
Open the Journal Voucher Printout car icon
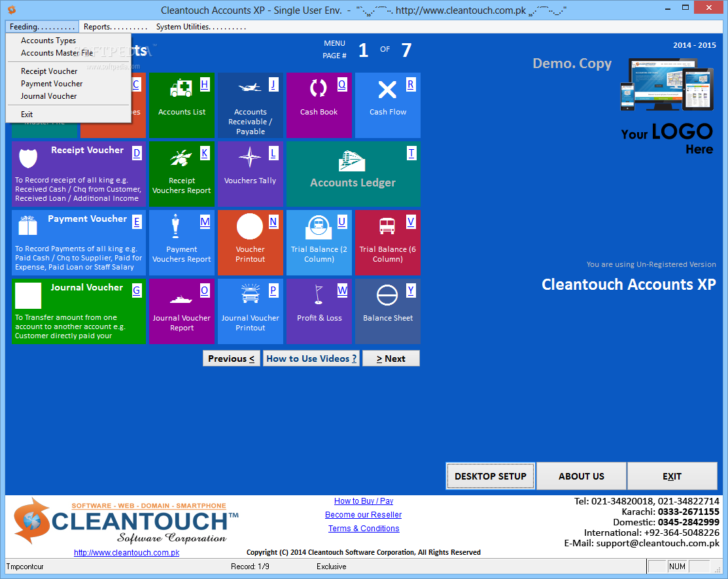click(251, 294)
